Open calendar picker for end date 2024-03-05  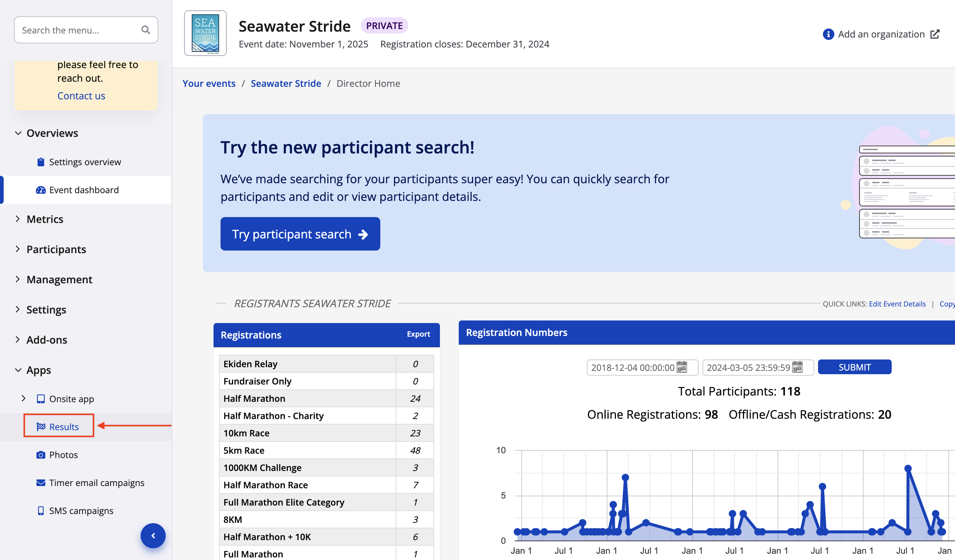click(797, 367)
